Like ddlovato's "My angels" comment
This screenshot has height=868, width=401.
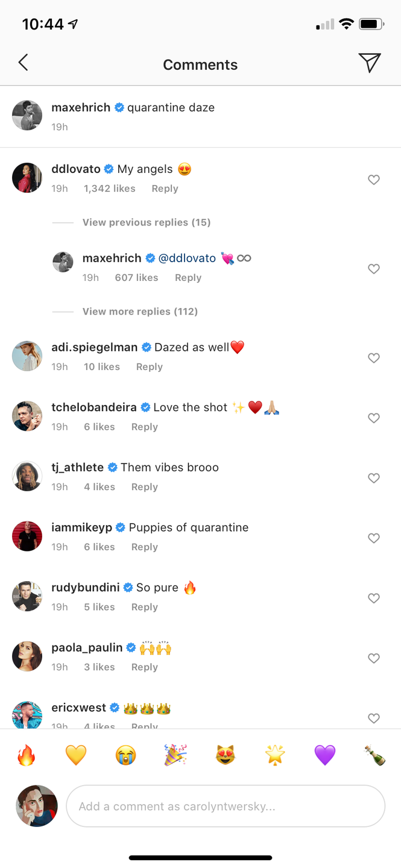point(374,180)
